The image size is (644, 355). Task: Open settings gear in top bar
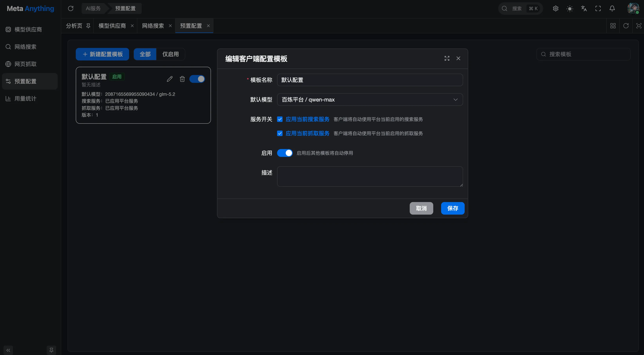click(x=556, y=8)
